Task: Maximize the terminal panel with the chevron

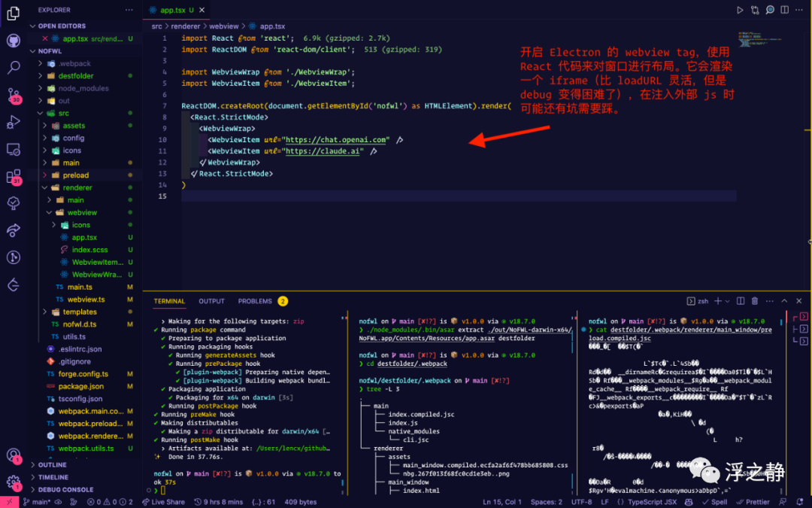Action: pos(784,301)
